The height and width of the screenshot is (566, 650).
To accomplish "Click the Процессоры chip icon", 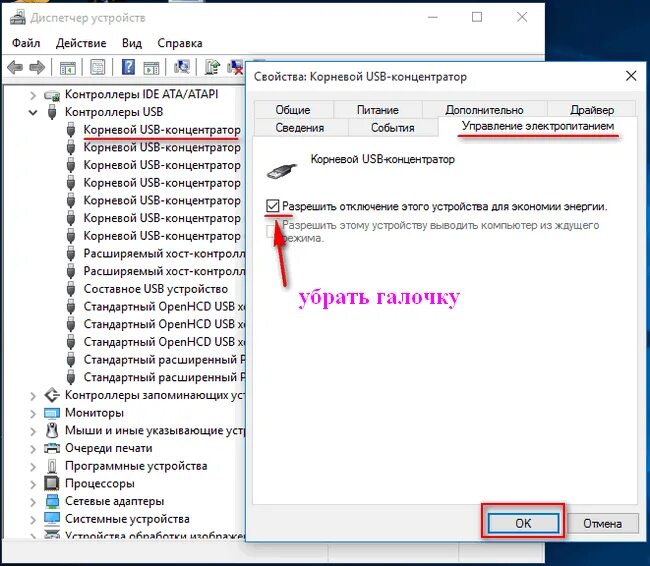I will point(52,483).
